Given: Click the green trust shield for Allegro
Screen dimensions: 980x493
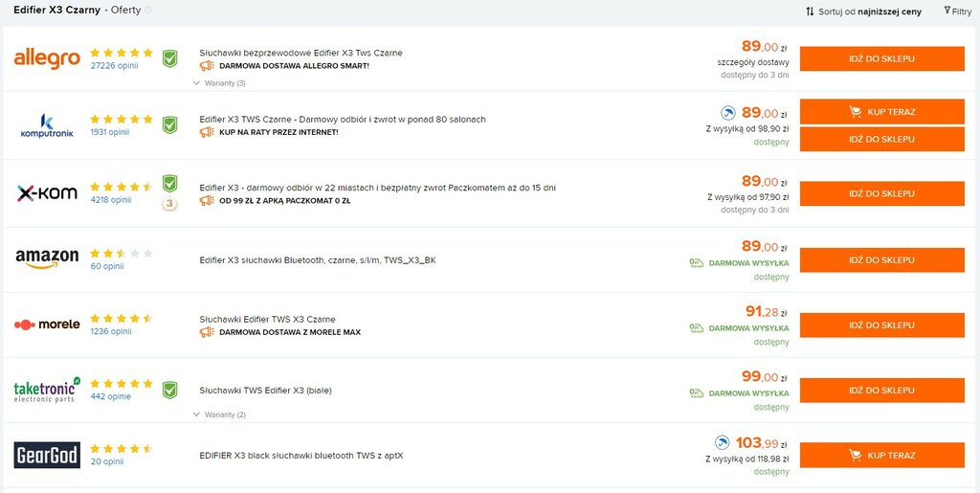Looking at the screenshot, I should [x=169, y=58].
